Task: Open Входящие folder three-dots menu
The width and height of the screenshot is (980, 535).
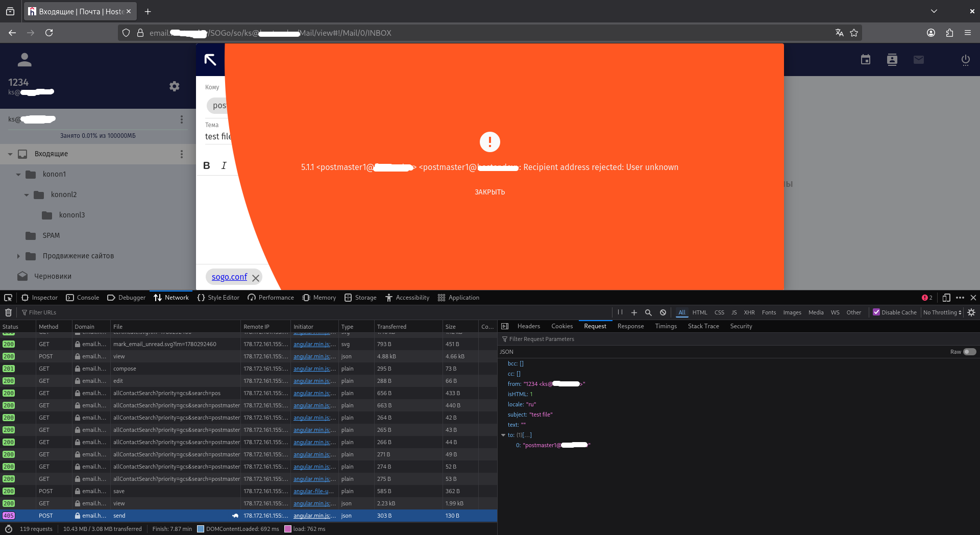Action: pyautogui.click(x=181, y=154)
